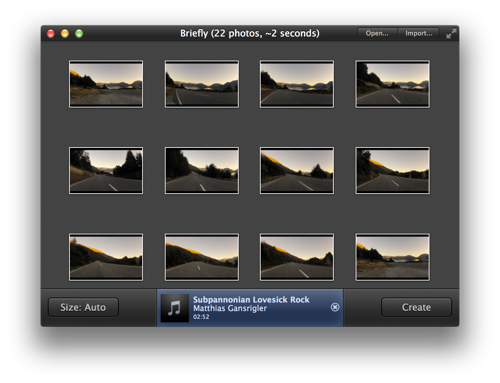The width and height of the screenshot is (500, 383).
Task: Select fourth thumbnail in the top row
Action: click(x=392, y=84)
